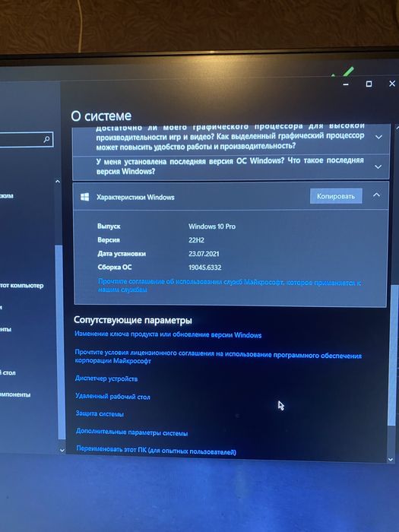Click the Windows logo icon
Screen dimensions: 399x532
tap(85, 197)
